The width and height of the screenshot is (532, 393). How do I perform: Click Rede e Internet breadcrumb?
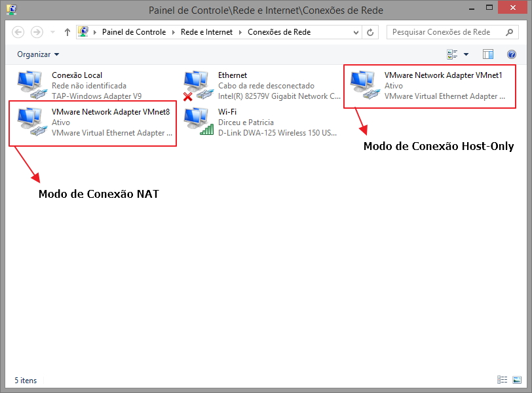coord(206,32)
